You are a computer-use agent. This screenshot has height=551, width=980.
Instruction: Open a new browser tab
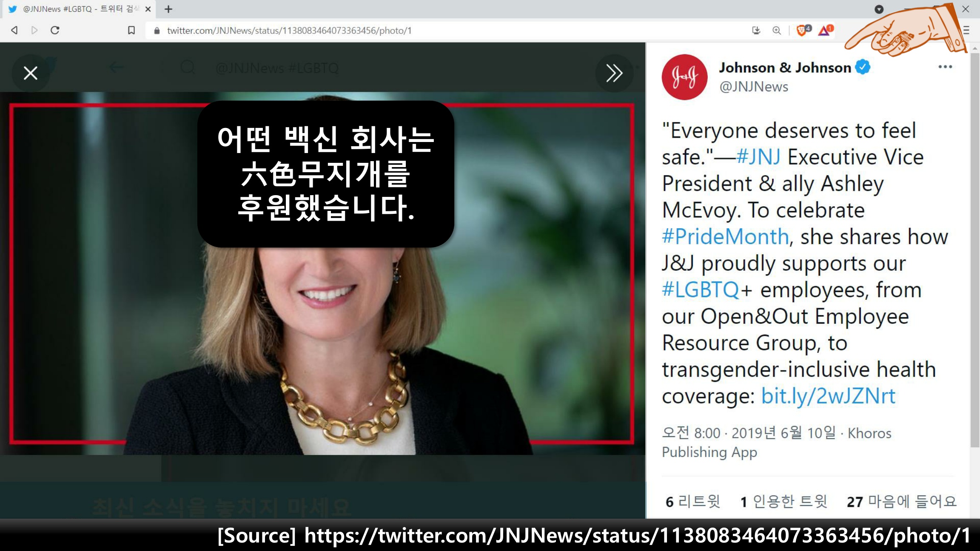pyautogui.click(x=168, y=9)
